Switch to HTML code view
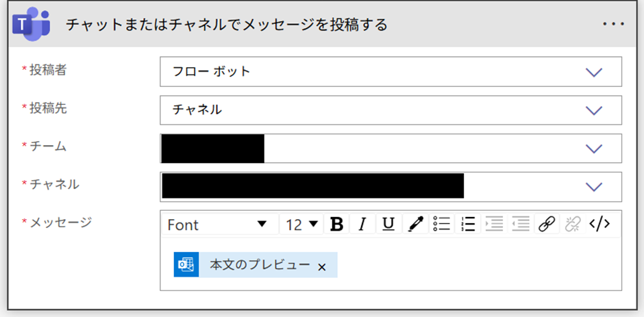644x317 pixels. (x=599, y=224)
